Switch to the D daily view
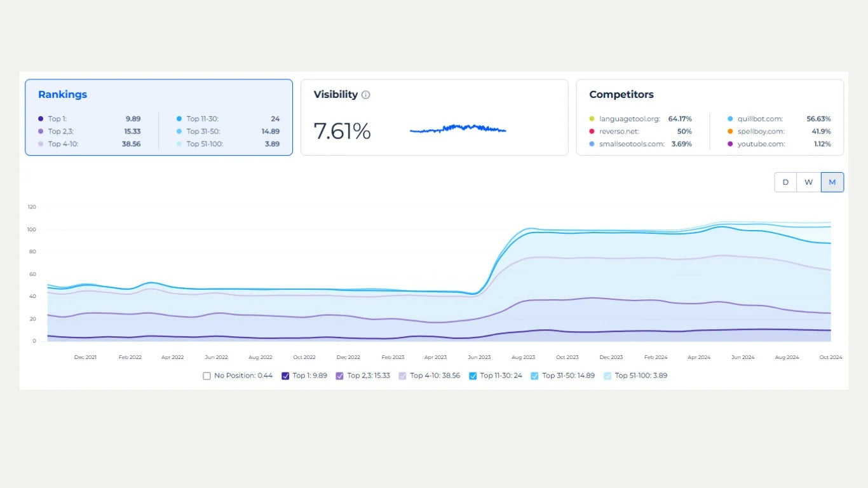Viewport: 868px width, 488px height. (785, 182)
